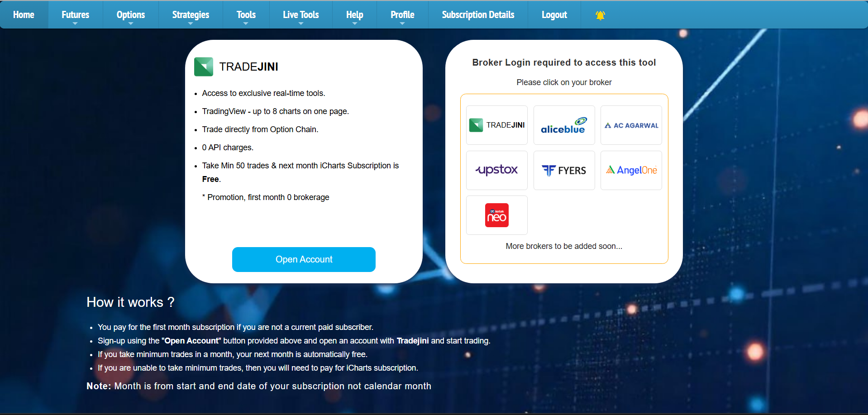The image size is (868, 415).
Task: Click the '0 API charges.' bullet
Action: point(228,148)
